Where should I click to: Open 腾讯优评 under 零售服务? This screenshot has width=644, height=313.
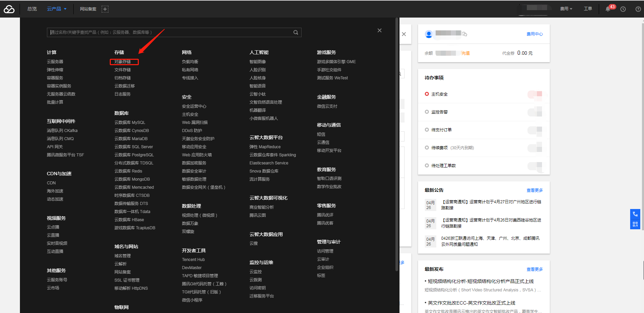click(325, 215)
